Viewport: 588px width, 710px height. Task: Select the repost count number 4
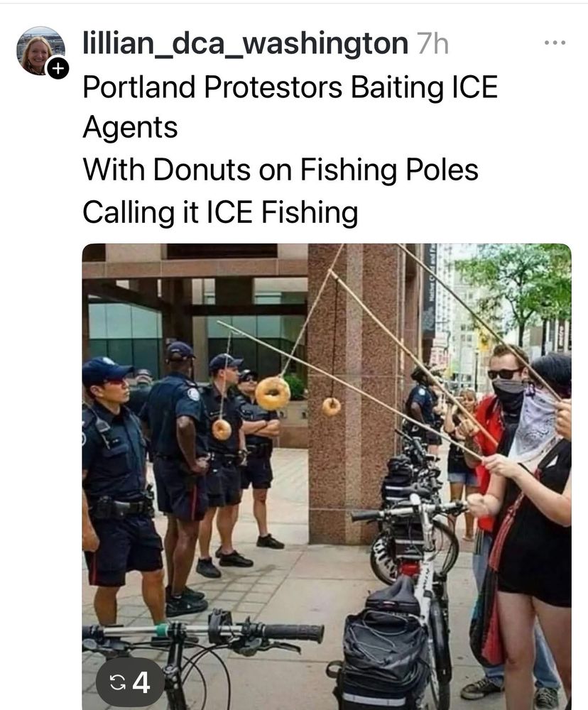(142, 682)
